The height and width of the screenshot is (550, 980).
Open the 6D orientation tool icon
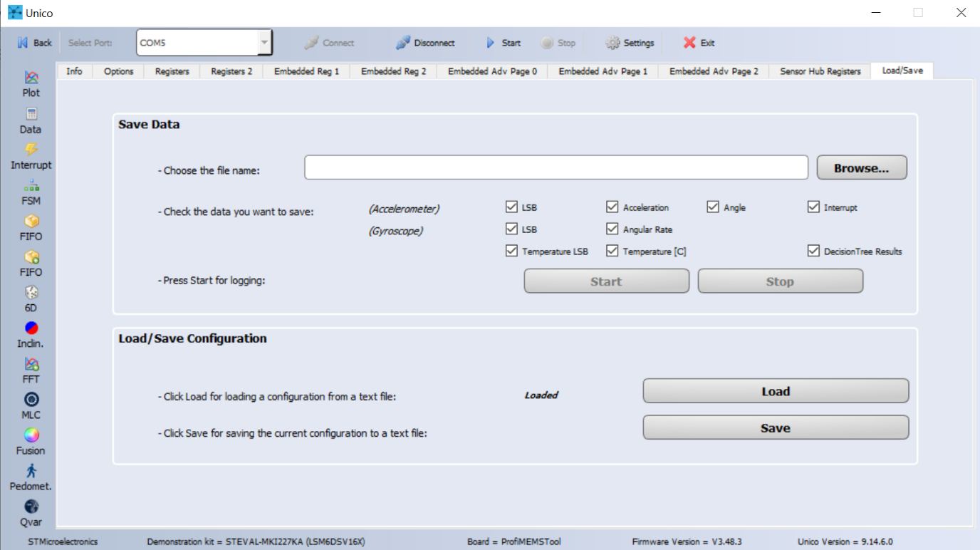30,294
